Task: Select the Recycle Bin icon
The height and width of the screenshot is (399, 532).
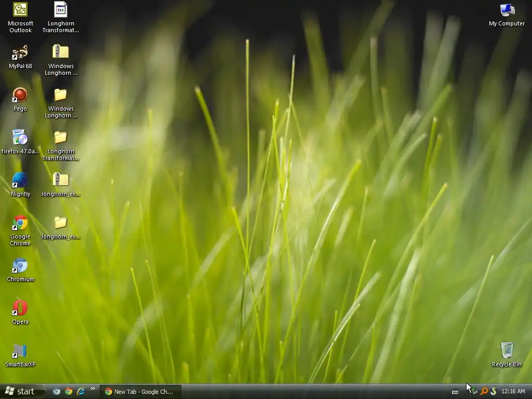Action: coord(507,355)
